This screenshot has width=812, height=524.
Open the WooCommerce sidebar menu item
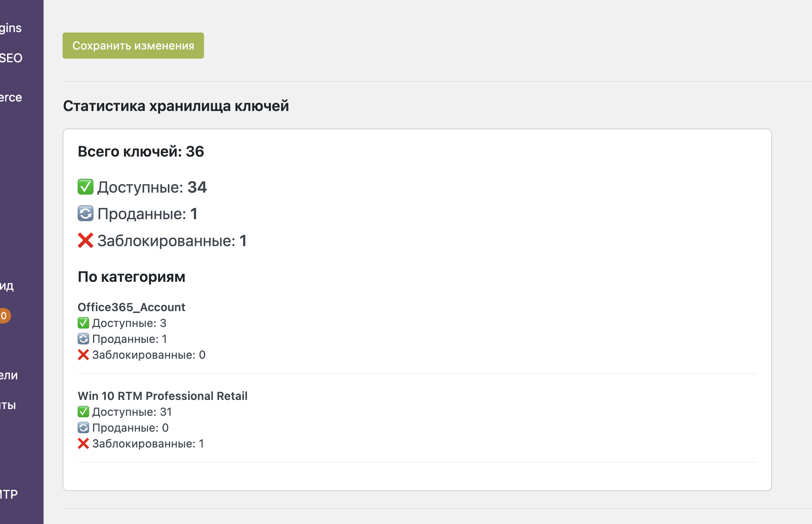click(11, 97)
